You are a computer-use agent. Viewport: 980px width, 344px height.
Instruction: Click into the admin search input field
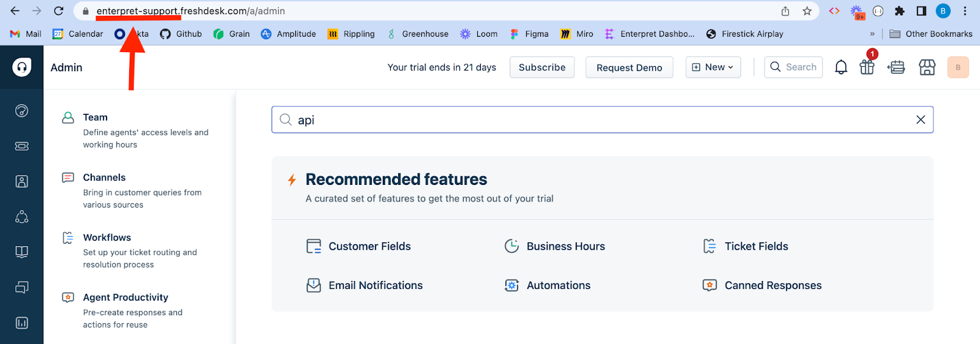[x=602, y=120]
